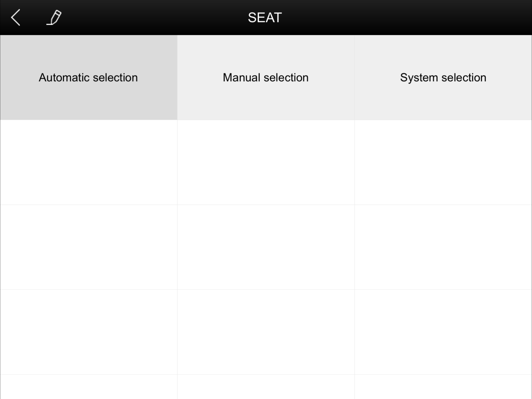Click bottom partial cell in System selection column

(x=443, y=387)
